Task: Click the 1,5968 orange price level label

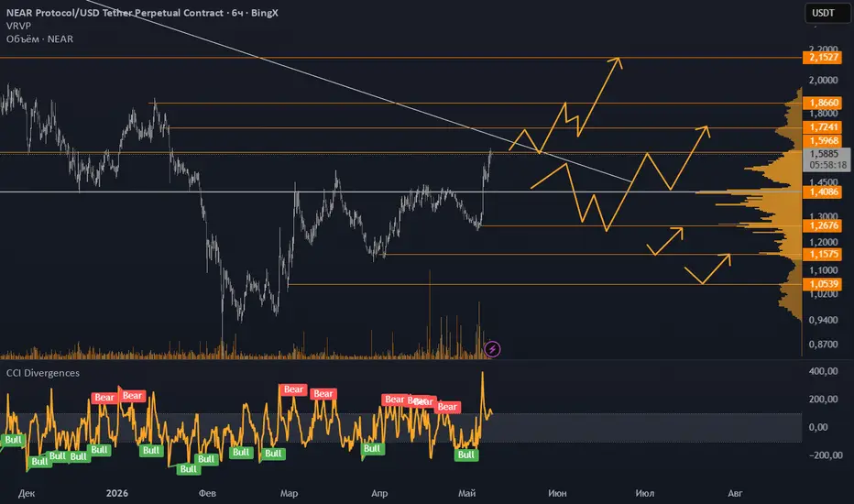Action: pyautogui.click(x=824, y=140)
